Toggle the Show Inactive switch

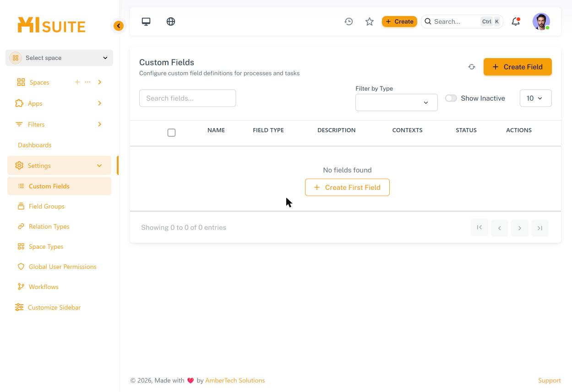coord(451,98)
